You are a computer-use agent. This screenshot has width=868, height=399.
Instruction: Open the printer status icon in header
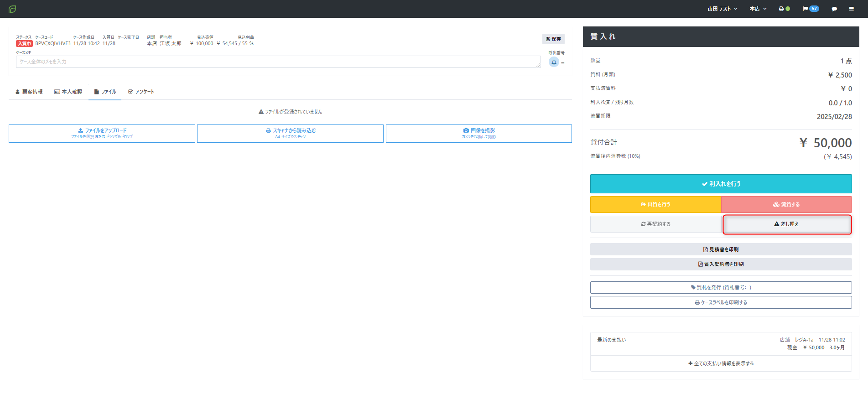tap(784, 9)
